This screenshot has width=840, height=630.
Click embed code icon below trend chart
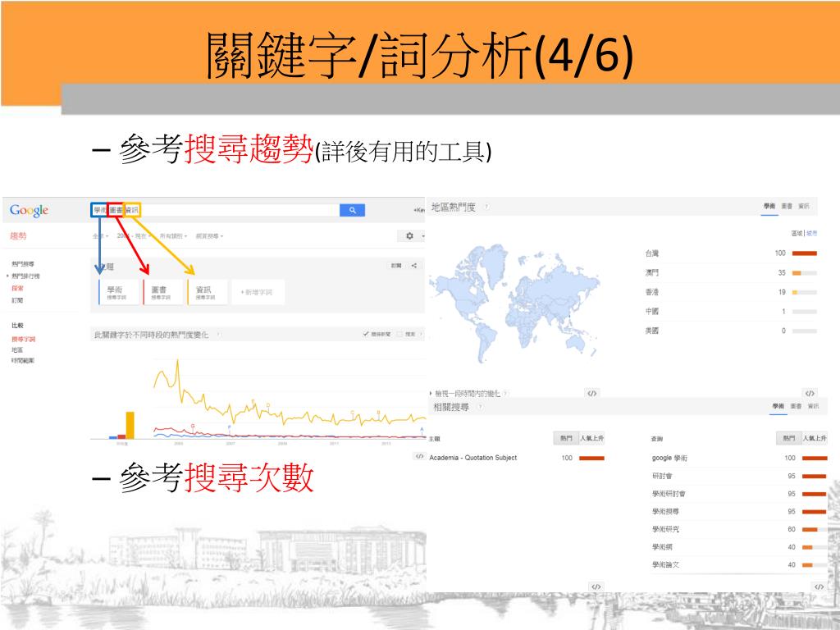point(419,456)
